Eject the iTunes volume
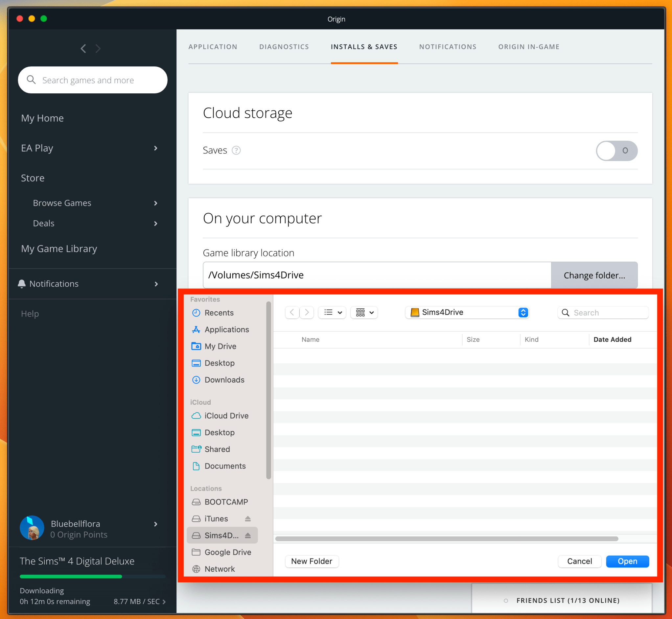Image resolution: width=672 pixels, height=619 pixels. [248, 518]
